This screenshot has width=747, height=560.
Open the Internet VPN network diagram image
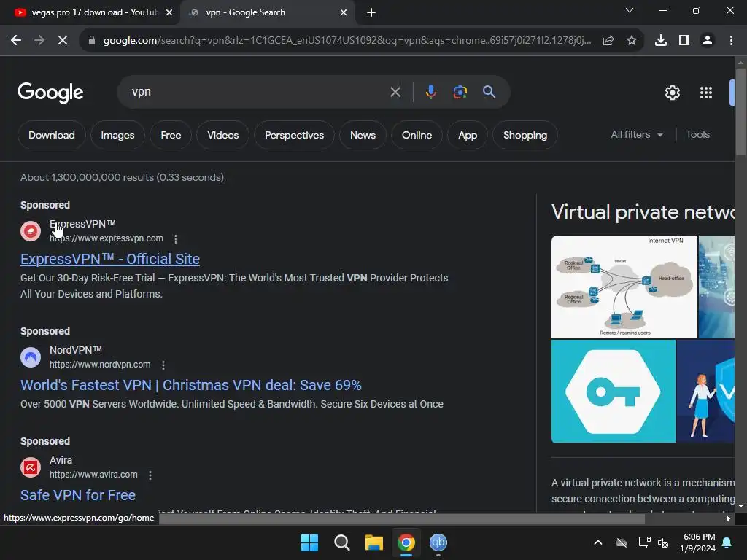tap(624, 287)
